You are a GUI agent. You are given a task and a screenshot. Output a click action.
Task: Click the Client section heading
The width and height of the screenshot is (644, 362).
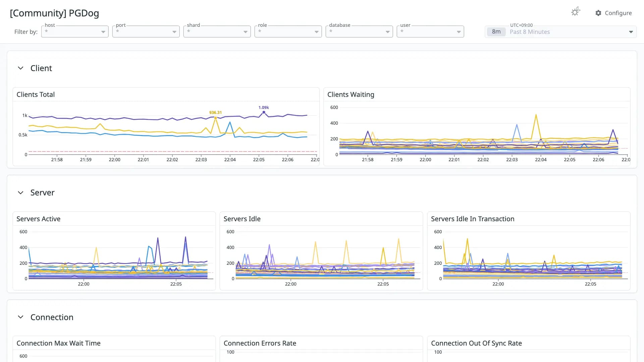point(41,68)
